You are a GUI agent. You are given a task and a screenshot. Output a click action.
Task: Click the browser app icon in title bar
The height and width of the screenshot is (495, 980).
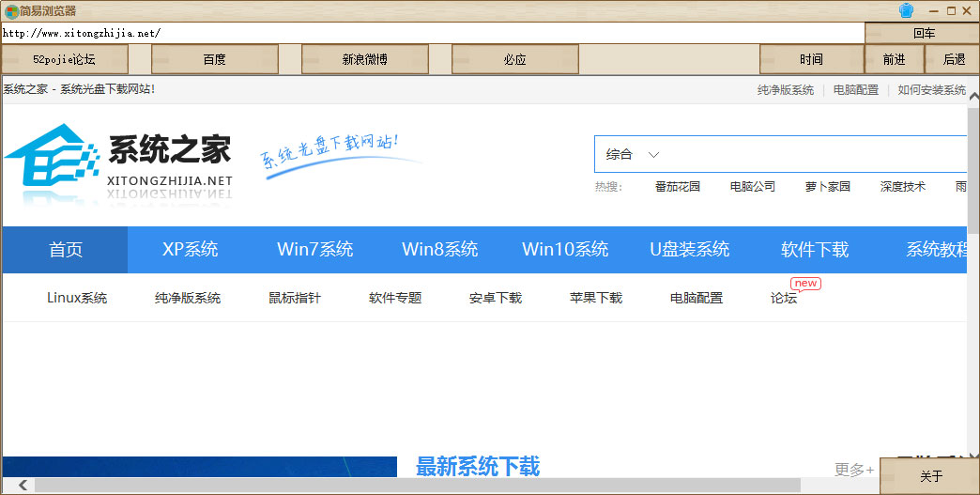tap(11, 11)
